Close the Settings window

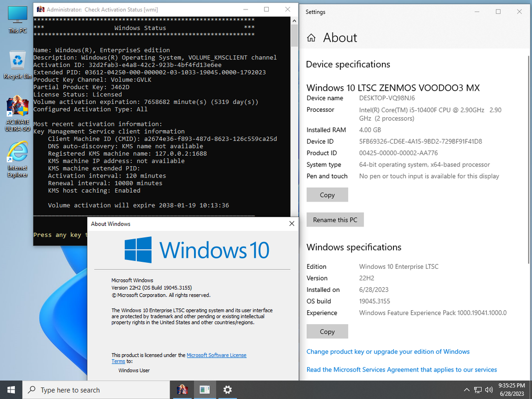click(x=519, y=11)
